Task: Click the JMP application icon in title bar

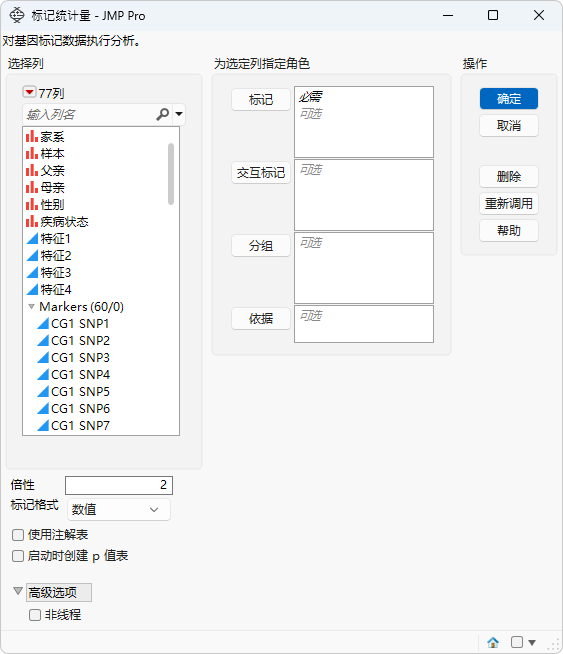Action: (17, 15)
